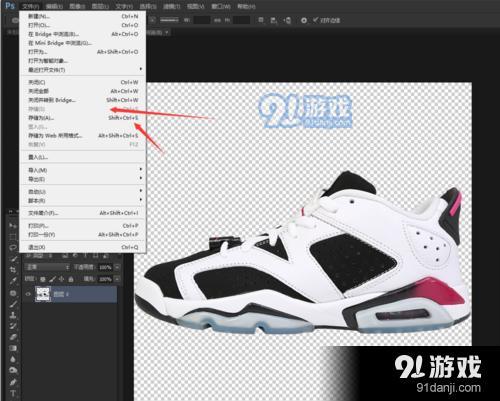The height and width of the screenshot is (401, 500).
Task: Expand the 自动(U) submenu
Action: pos(82,192)
